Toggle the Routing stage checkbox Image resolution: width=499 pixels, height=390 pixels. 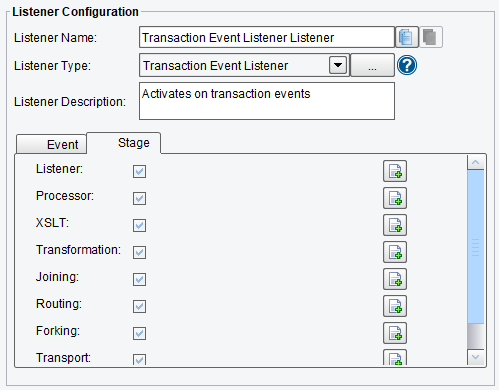[x=139, y=307]
